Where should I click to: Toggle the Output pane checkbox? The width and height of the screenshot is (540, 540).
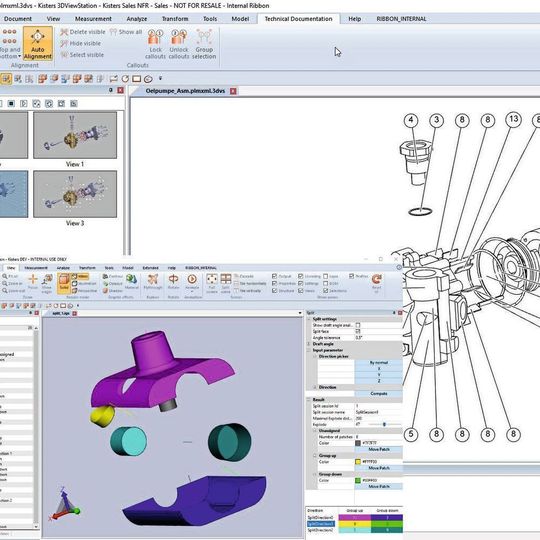(274, 276)
